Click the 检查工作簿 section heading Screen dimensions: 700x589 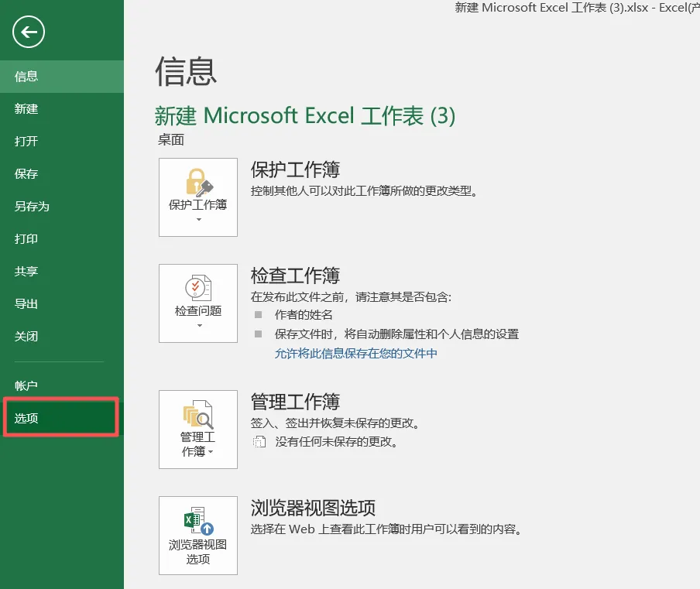pyautogui.click(x=295, y=276)
